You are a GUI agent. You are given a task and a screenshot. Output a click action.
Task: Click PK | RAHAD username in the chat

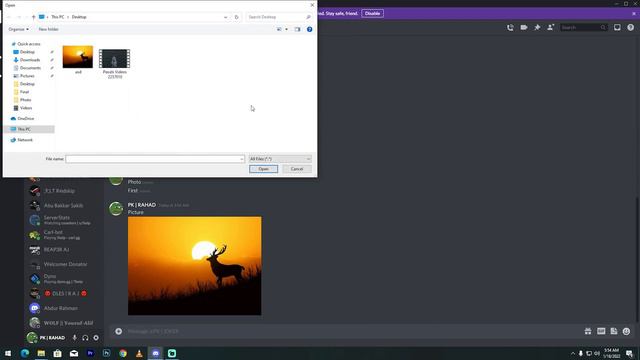(142, 205)
